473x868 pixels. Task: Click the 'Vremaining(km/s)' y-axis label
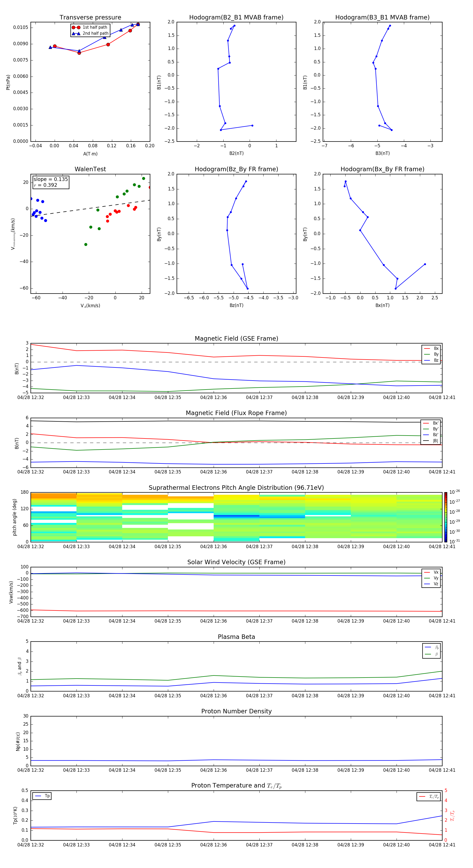coord(13,234)
